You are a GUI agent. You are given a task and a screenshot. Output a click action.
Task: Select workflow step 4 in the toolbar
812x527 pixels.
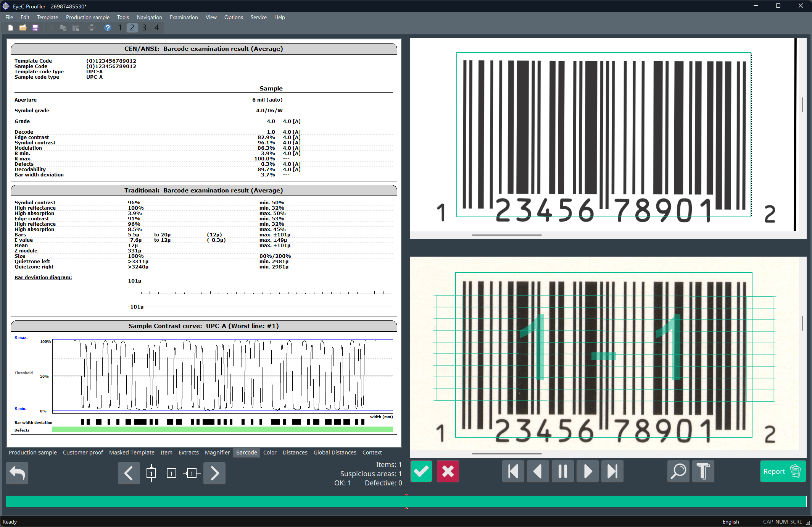(156, 27)
